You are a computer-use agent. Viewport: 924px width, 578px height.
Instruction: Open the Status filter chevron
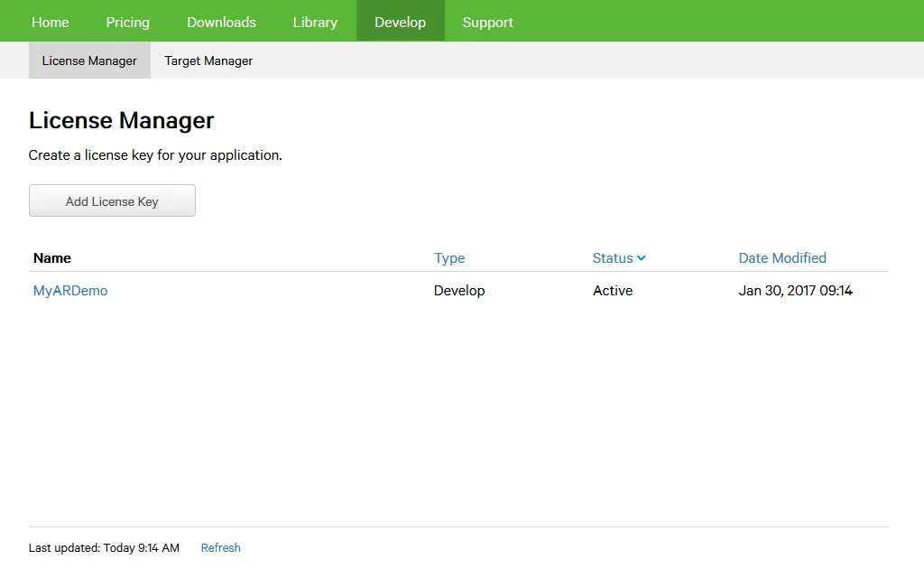pyautogui.click(x=642, y=258)
